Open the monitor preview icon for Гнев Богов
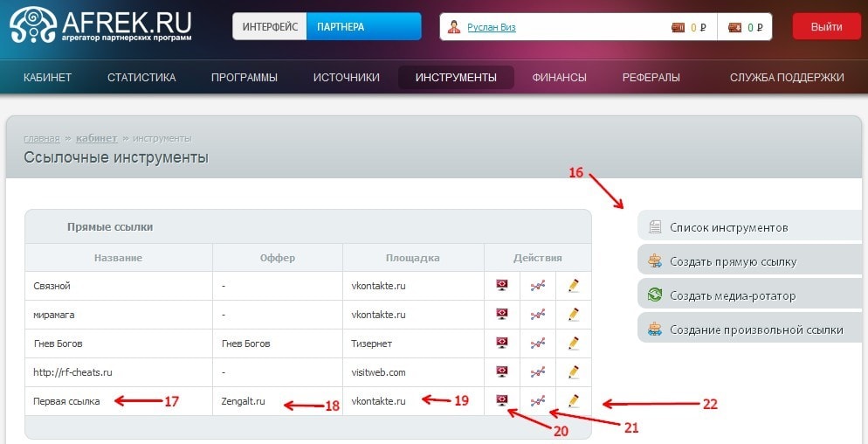The height and width of the screenshot is (444, 868). (x=502, y=343)
